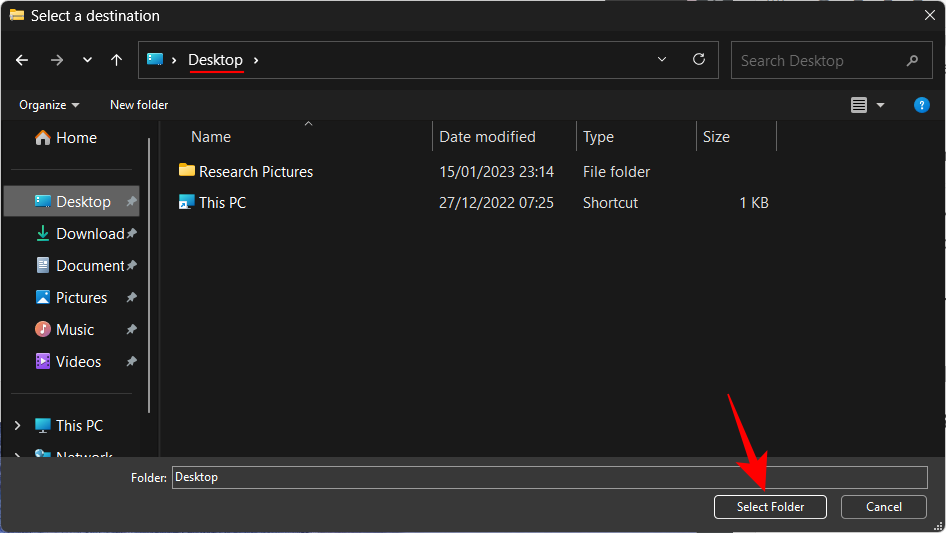
Task: Sort by the Name column header
Action: coord(211,137)
